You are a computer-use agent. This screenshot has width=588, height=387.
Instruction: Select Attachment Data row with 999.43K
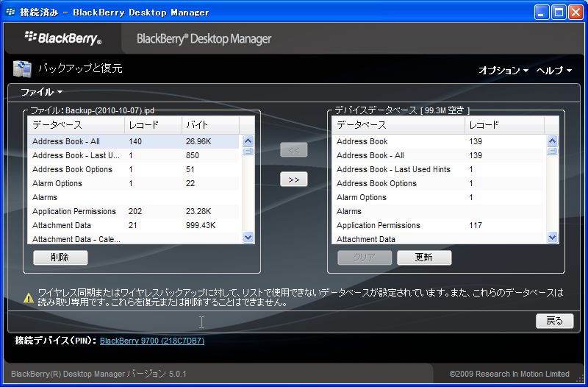62,225
